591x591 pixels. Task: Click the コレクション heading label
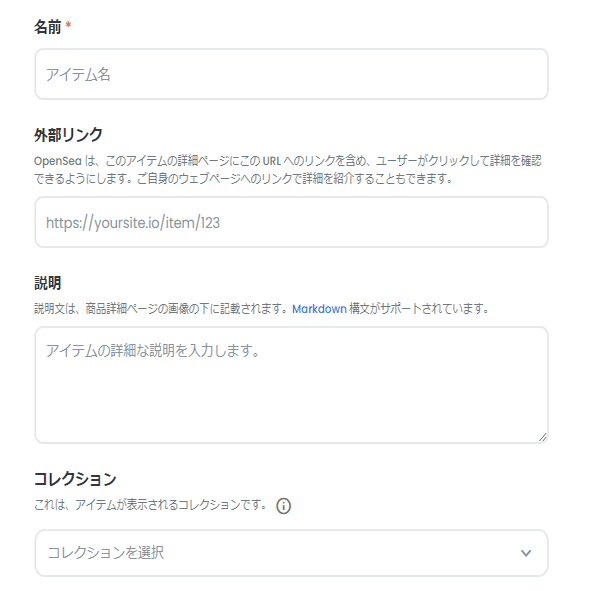click(x=75, y=479)
